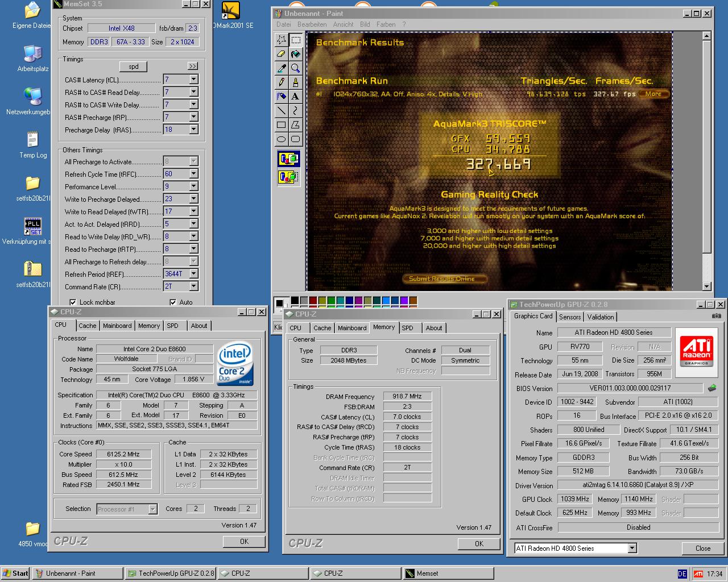728x582 pixels.
Task: Open the Bearbeiten menu in Paint
Action: (x=312, y=24)
